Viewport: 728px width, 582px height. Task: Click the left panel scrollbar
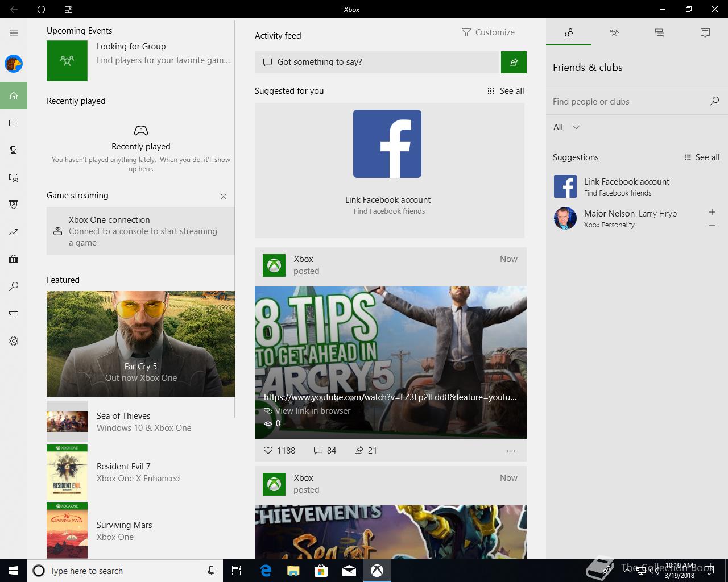pos(235,219)
